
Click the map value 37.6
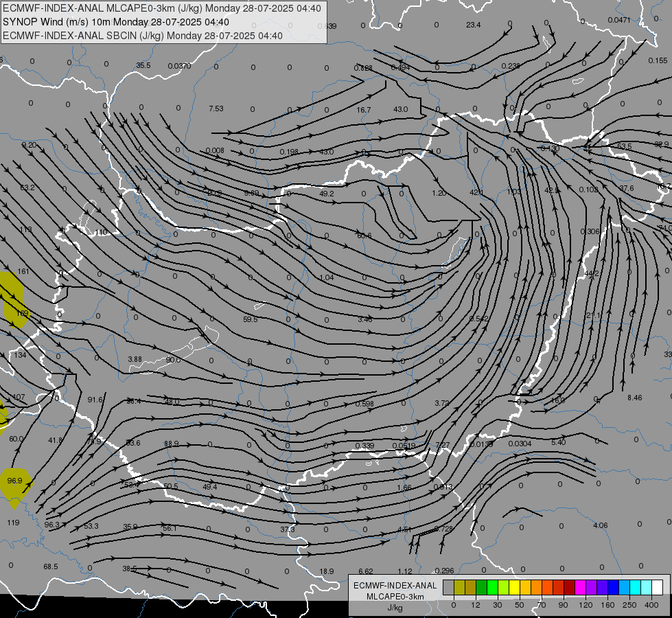pyautogui.click(x=626, y=188)
